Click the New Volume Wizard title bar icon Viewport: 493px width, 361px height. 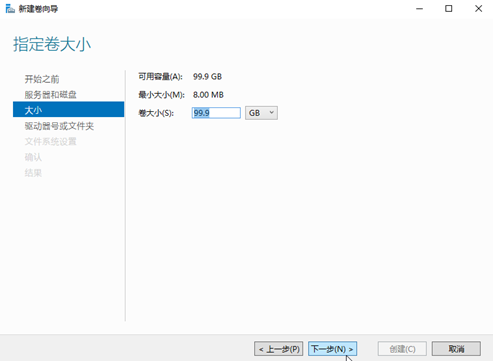click(10, 9)
